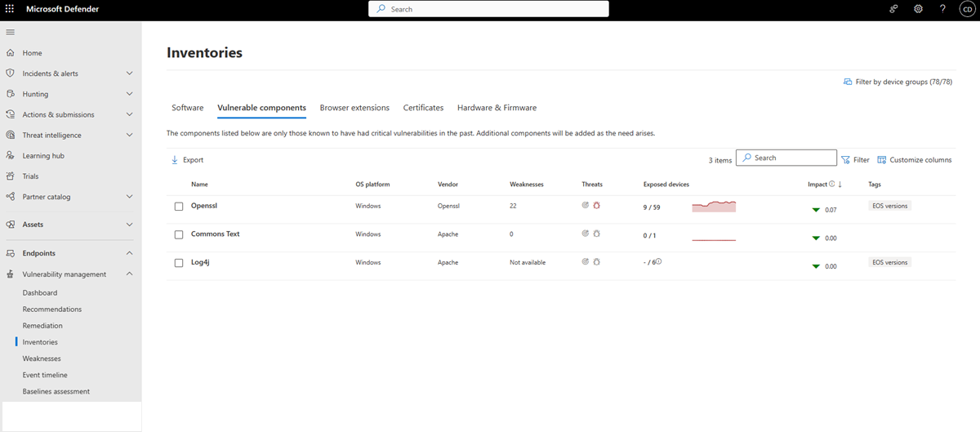Switch to Hardware & Firmware tab
The height and width of the screenshot is (432, 980).
tap(497, 108)
